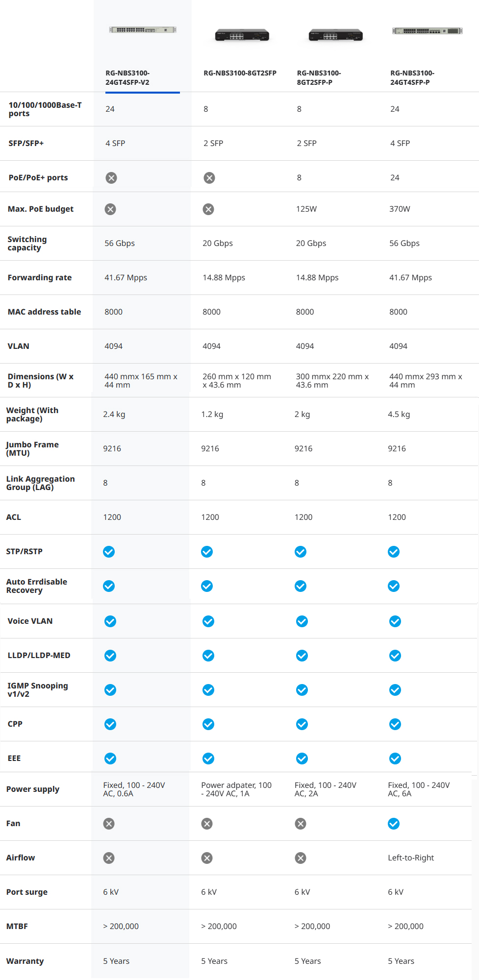Open the RG-NBS3100-8GT2SFP product link
This screenshot has height=980, width=479.
pos(240,73)
